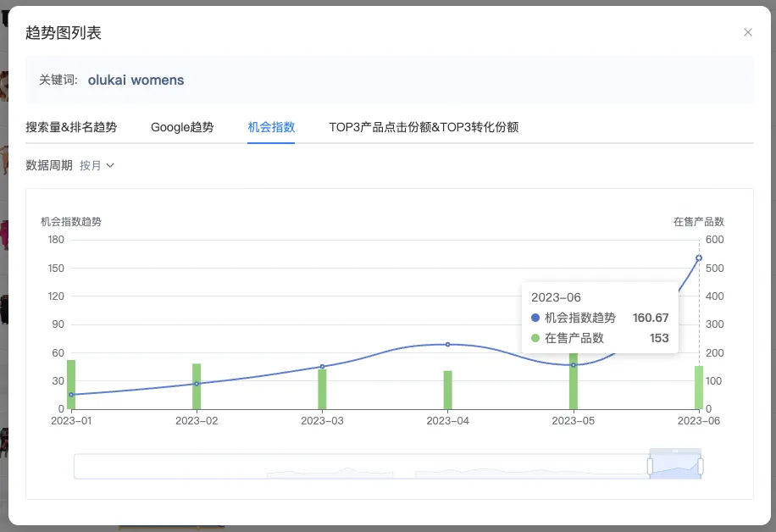
Task: Click the green bar for 2023-04
Action: tap(448, 390)
